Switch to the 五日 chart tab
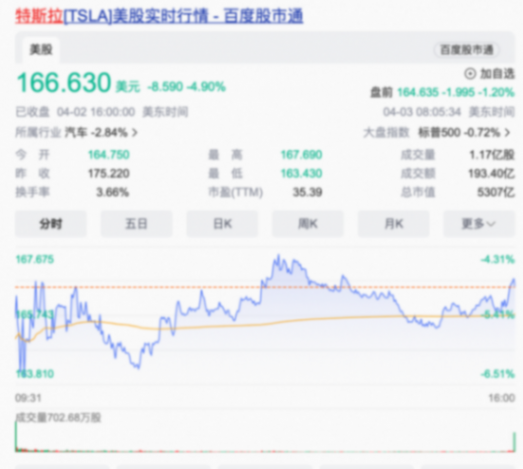Viewport: 523px width, 469px height. pos(136,224)
